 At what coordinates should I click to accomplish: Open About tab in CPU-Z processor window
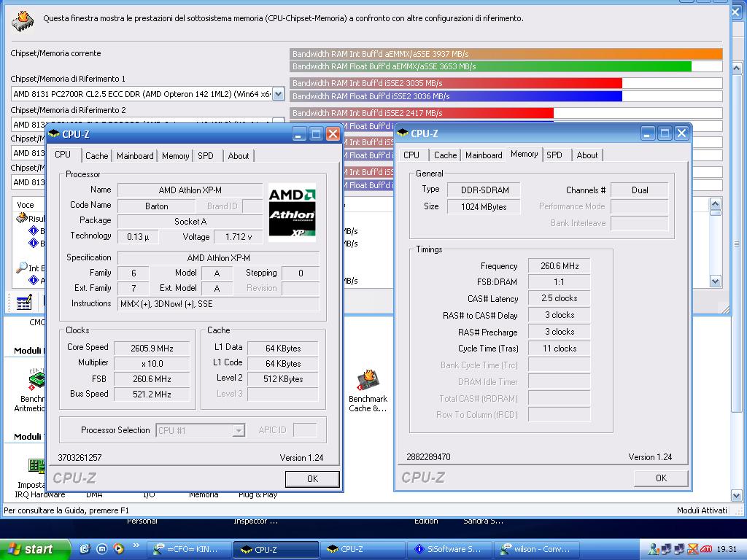(239, 156)
